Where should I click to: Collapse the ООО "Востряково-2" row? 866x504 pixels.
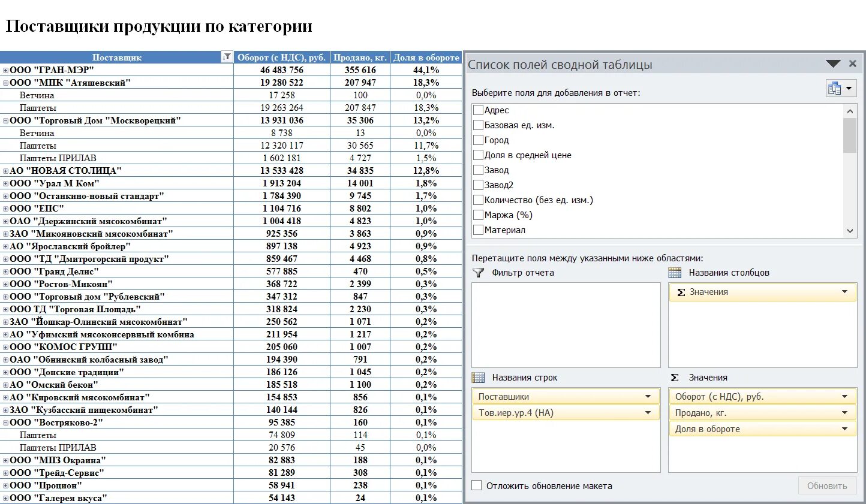(x=5, y=422)
